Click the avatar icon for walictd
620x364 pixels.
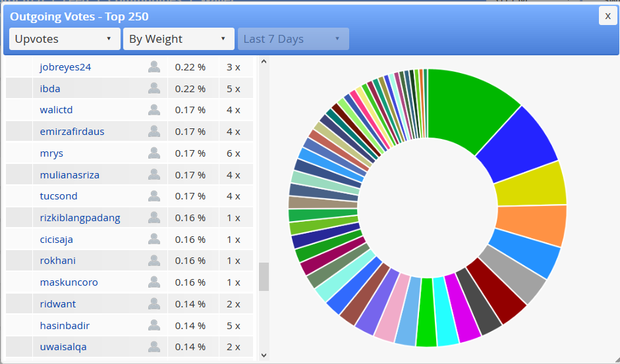(154, 110)
